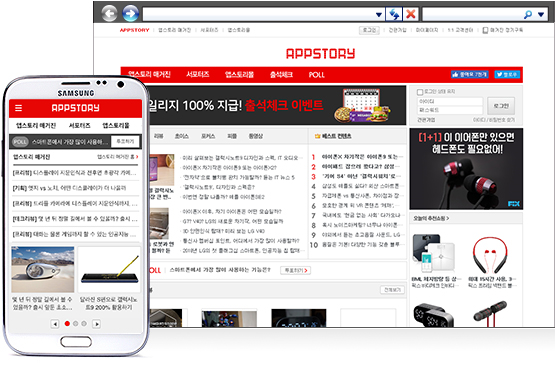This screenshot has height=380, width=555.
Task: Select the first red carousel dot
Action: point(67,323)
